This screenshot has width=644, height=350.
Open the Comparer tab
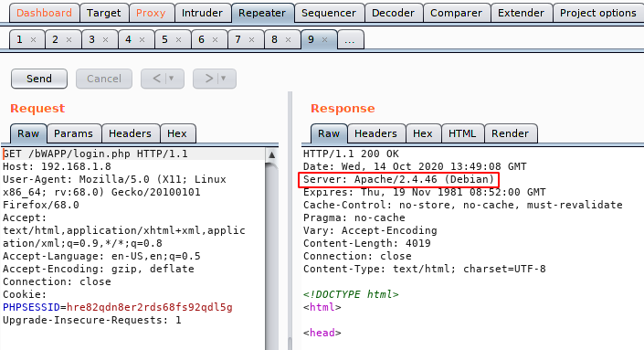point(457,13)
